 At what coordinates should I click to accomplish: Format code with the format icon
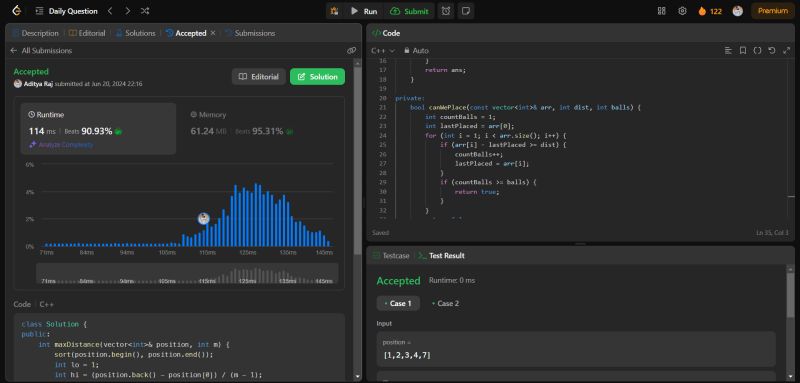pos(728,50)
